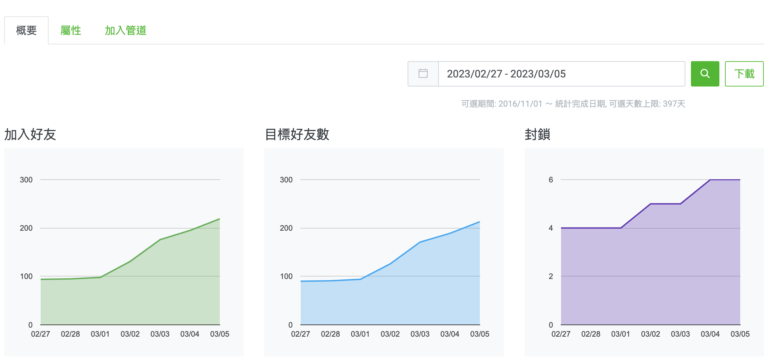This screenshot has height=362, width=768.
Task: Select the 概要 tab
Action: point(26,30)
